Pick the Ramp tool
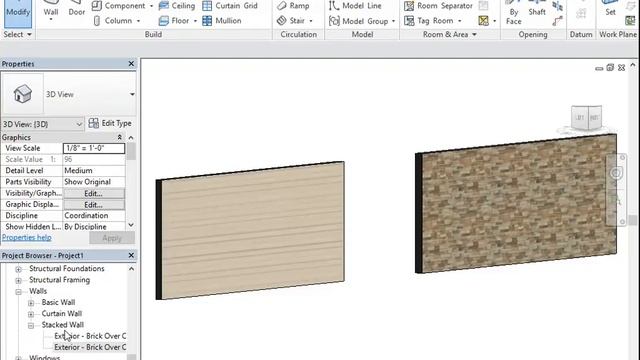This screenshot has width=640, height=360. point(293,6)
